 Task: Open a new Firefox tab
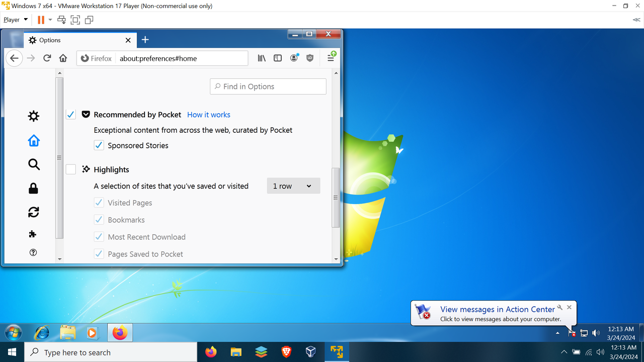145,40
